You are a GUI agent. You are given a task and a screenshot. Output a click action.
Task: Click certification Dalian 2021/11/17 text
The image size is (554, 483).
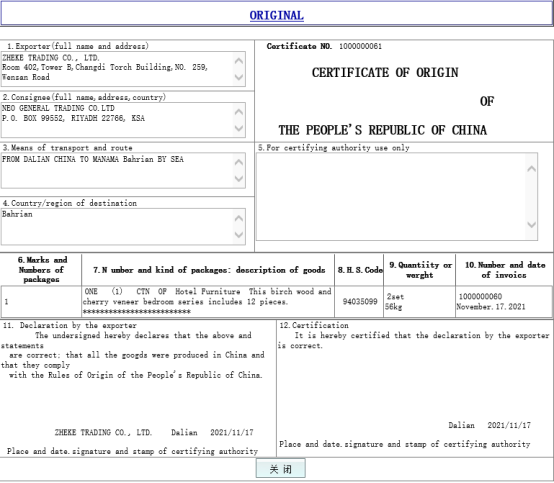click(489, 425)
